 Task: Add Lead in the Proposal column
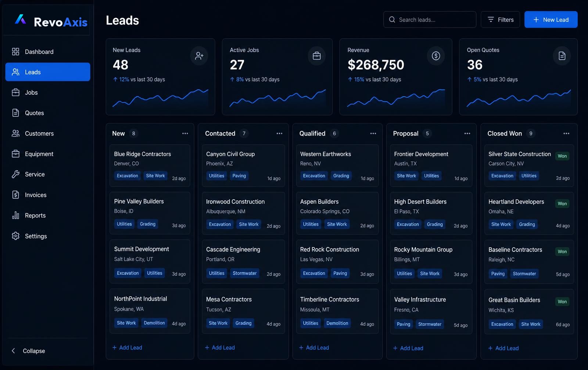click(x=408, y=348)
